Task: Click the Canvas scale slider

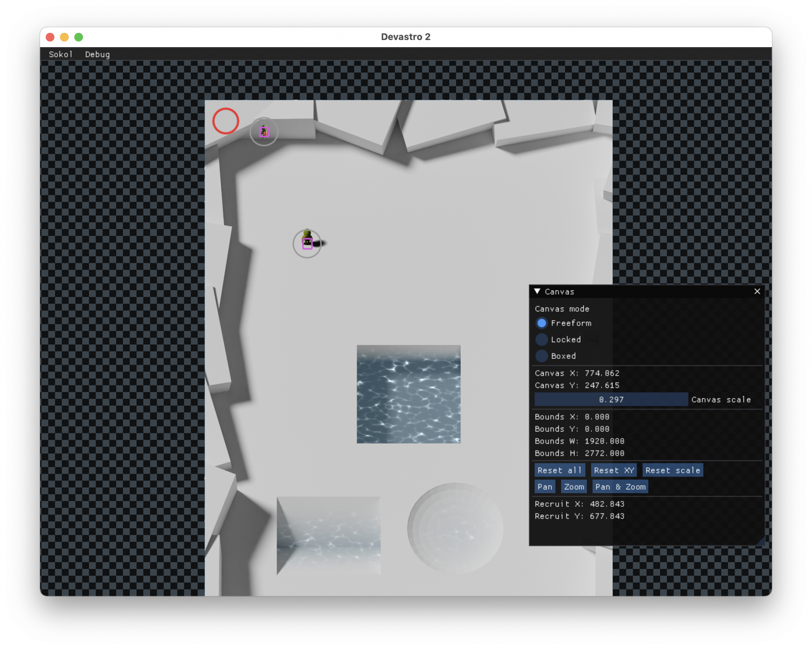Action: pos(611,400)
